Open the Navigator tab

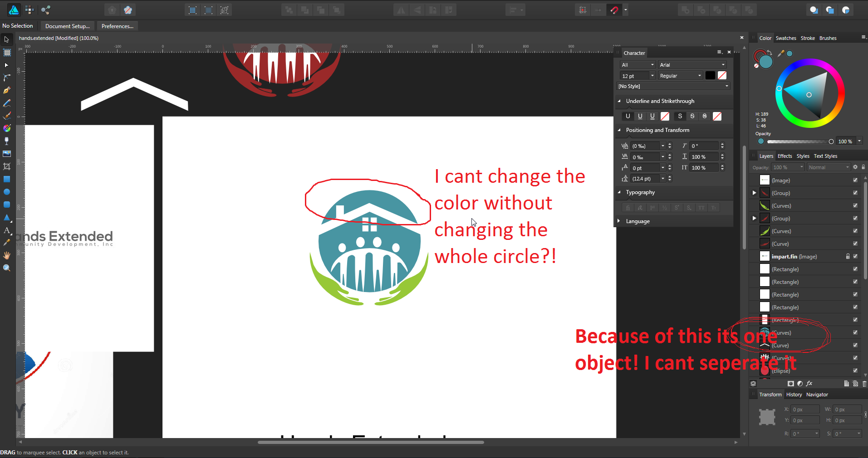817,395
